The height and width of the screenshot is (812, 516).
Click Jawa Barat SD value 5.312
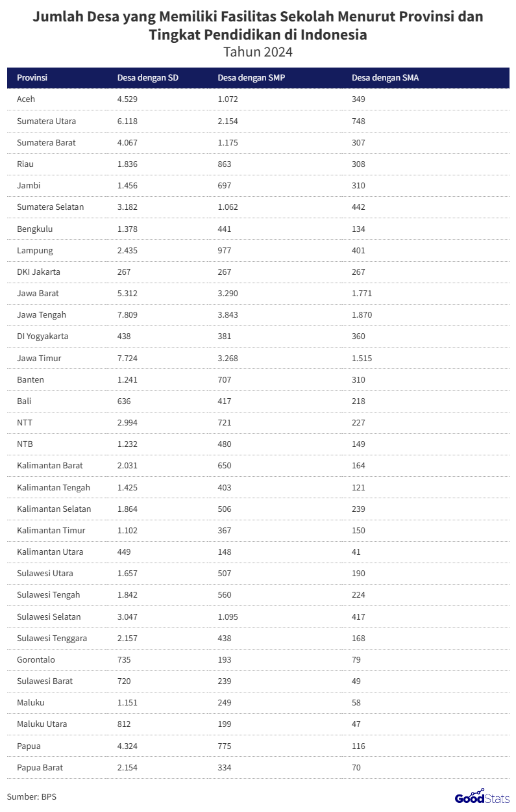[127, 294]
